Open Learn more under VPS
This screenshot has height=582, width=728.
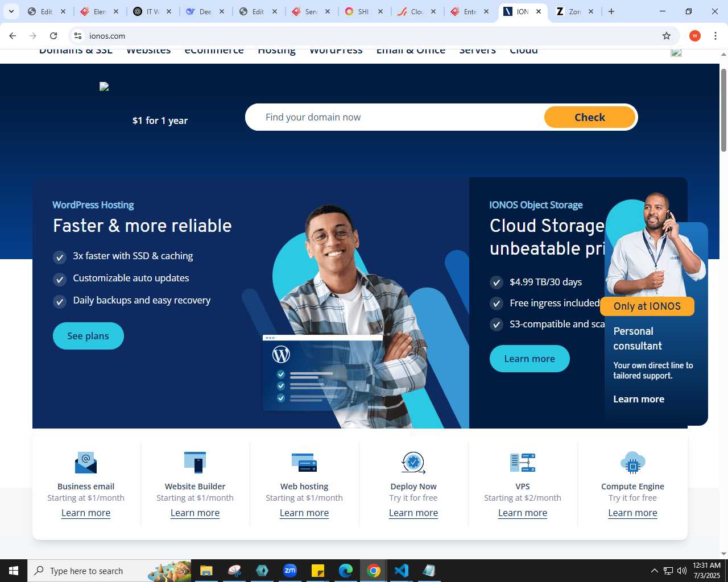coord(523,513)
